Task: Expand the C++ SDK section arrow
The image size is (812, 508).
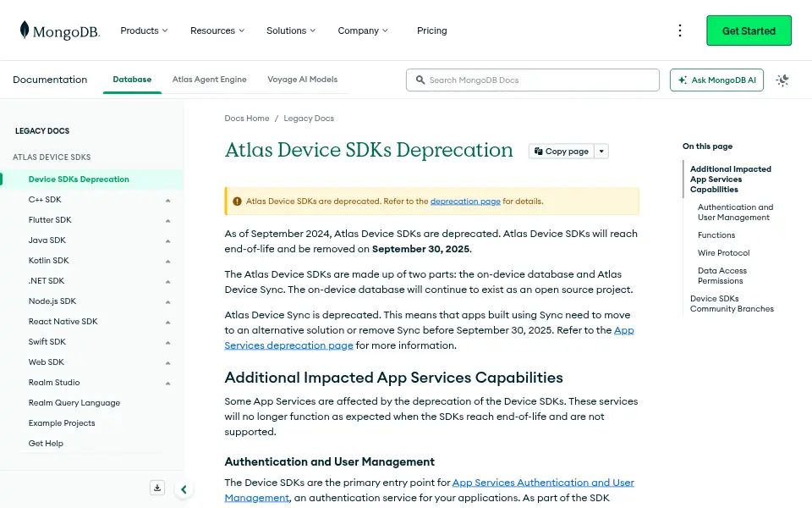Action: 167,200
